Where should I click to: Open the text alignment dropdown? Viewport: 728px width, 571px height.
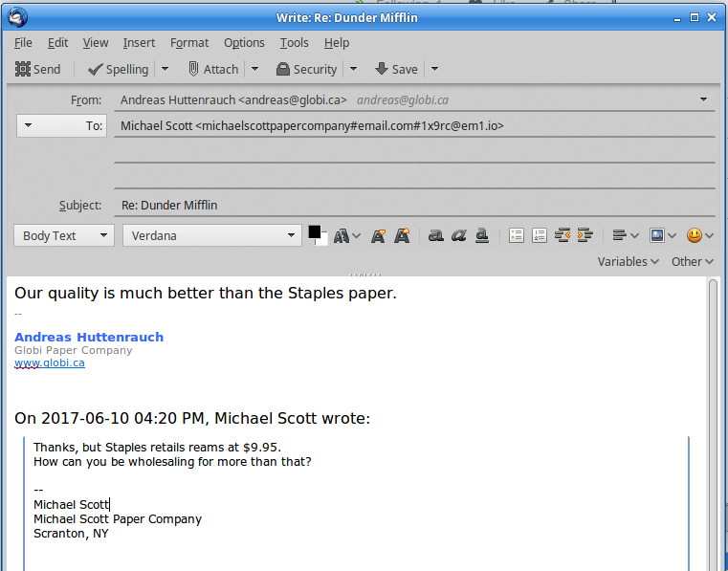tap(626, 235)
